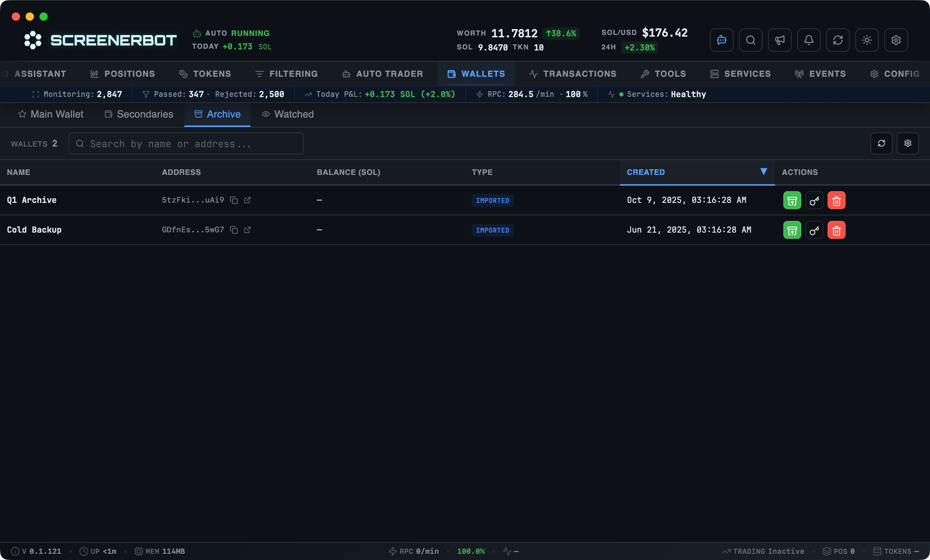The height and width of the screenshot is (560, 930).
Task: Delete the Cold Backup wallet
Action: [x=836, y=230]
